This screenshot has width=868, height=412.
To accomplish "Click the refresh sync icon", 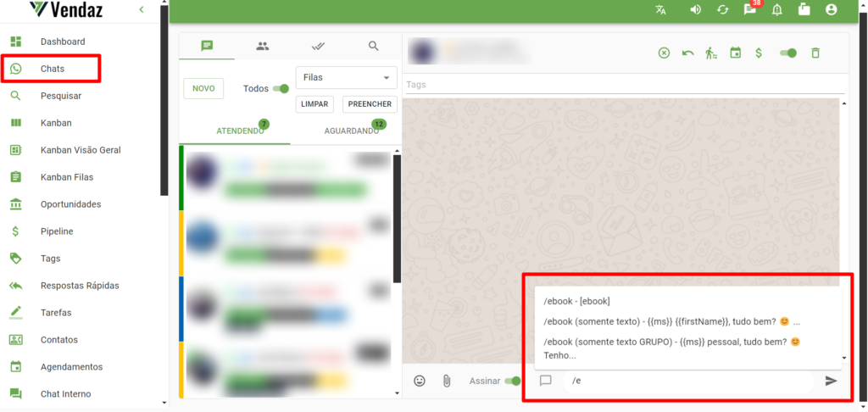I will [x=722, y=9].
